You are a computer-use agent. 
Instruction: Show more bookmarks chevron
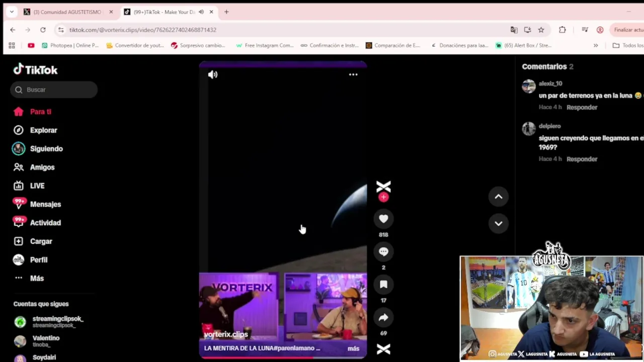[596, 45]
